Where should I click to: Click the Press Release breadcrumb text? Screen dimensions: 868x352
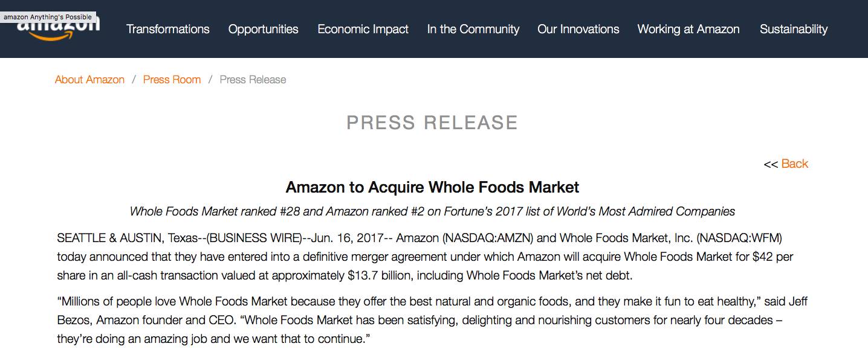(x=253, y=80)
